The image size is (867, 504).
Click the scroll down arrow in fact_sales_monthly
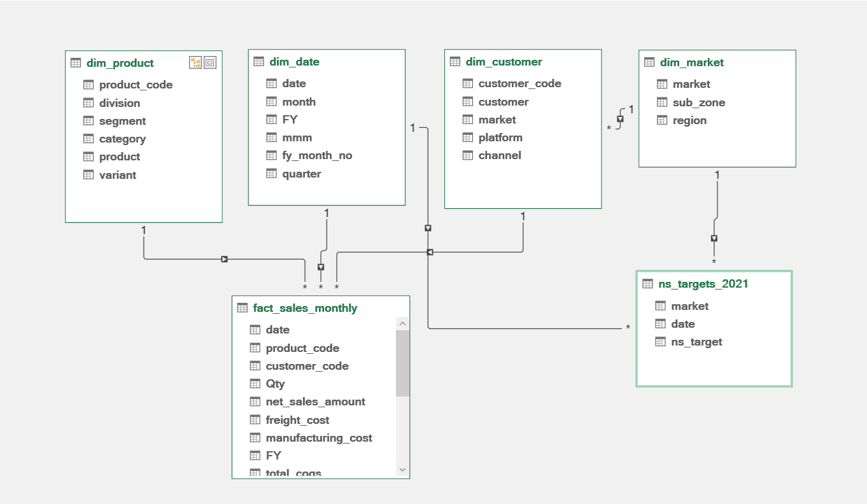(402, 470)
